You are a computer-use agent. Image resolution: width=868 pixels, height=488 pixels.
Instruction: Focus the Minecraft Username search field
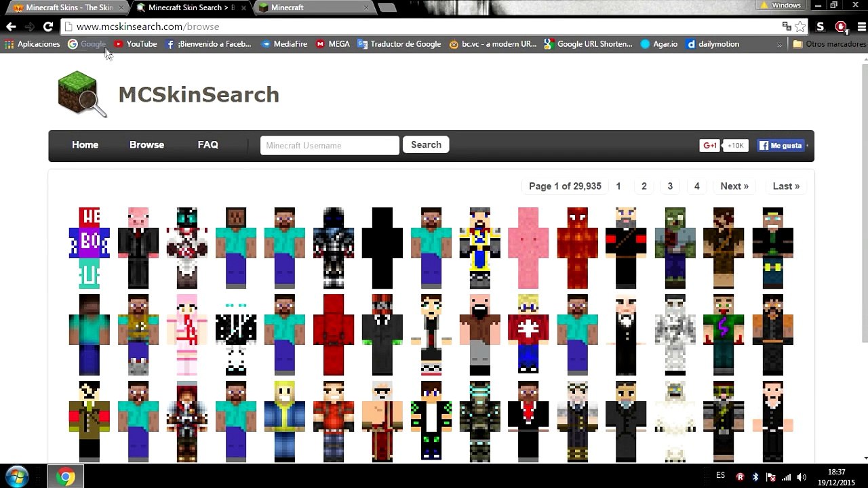tap(330, 145)
